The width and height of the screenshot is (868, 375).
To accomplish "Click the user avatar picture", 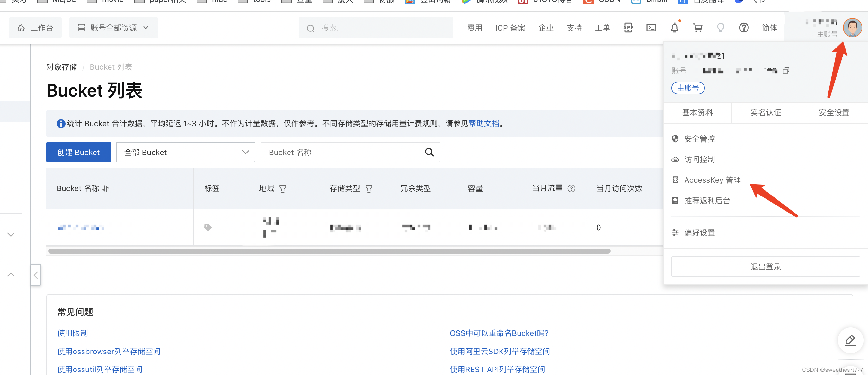I will [x=852, y=28].
